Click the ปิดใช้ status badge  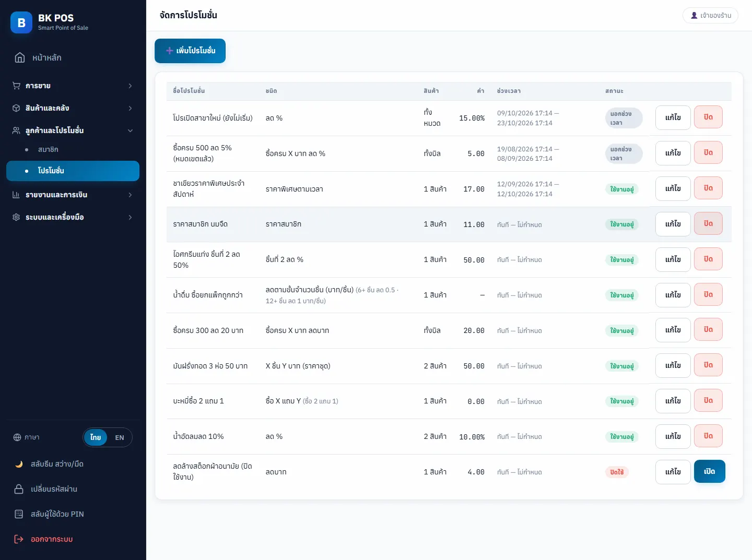tap(617, 472)
